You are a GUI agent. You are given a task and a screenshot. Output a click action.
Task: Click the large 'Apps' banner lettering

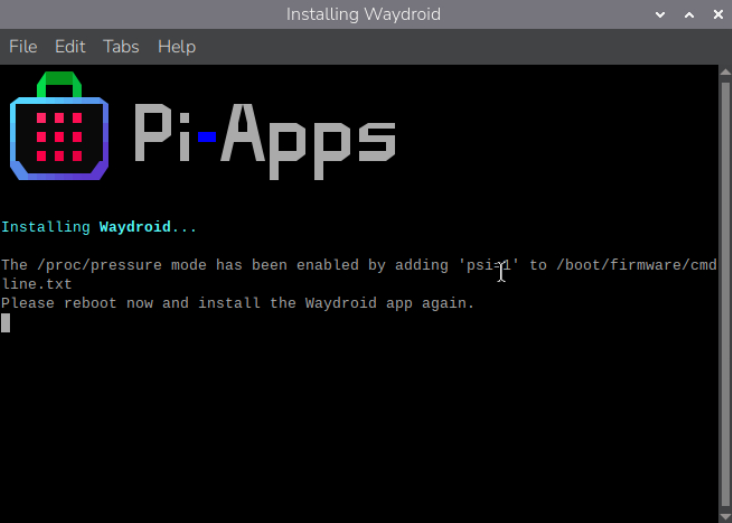tap(308, 137)
